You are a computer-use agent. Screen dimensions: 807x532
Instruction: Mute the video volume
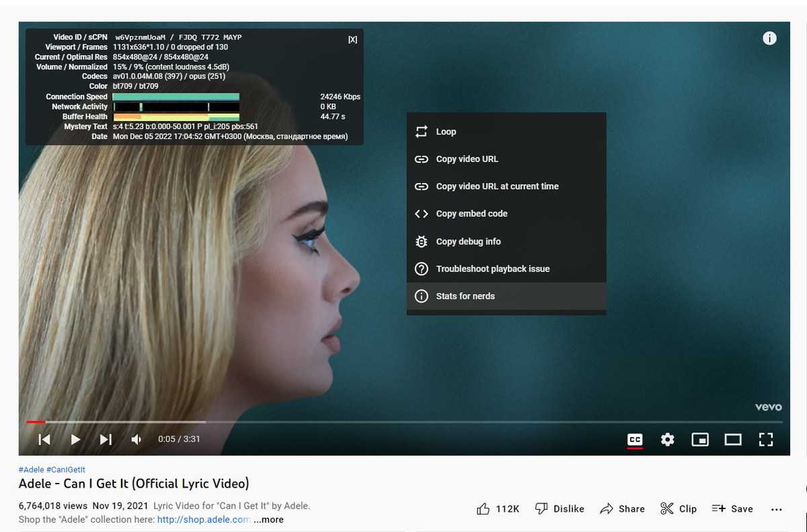137,439
